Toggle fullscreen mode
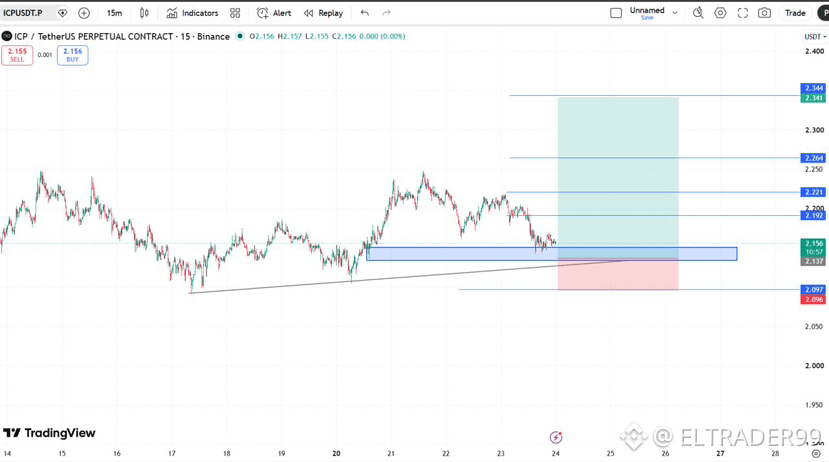Viewport: 829px width, 462px height. (x=743, y=13)
